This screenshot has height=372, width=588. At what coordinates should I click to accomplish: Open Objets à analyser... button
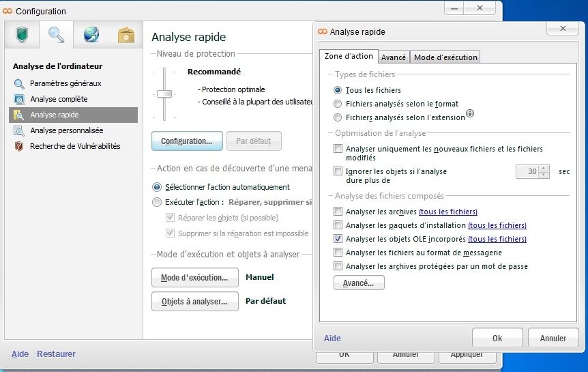click(x=195, y=302)
